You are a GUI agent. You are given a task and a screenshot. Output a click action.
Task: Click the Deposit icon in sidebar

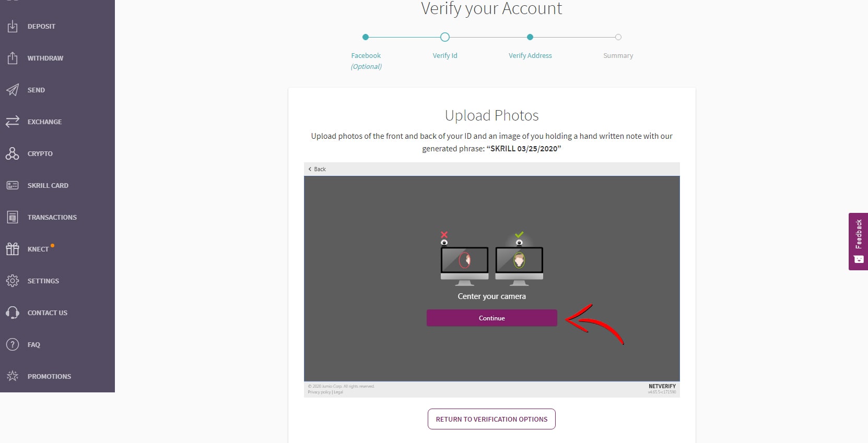point(13,26)
